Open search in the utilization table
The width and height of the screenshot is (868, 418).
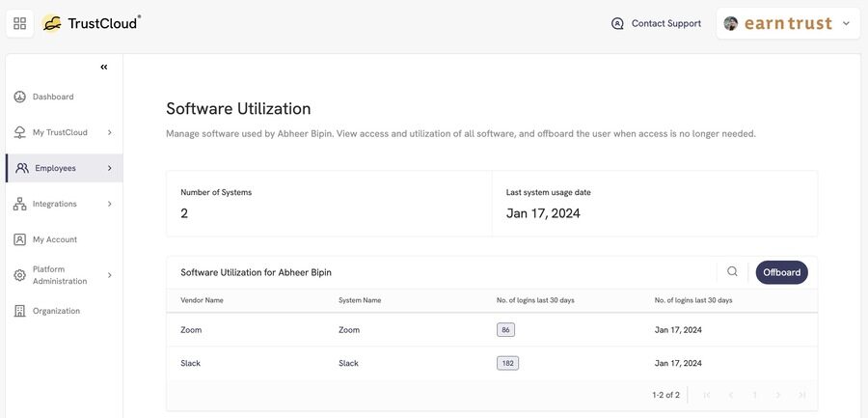pos(732,271)
